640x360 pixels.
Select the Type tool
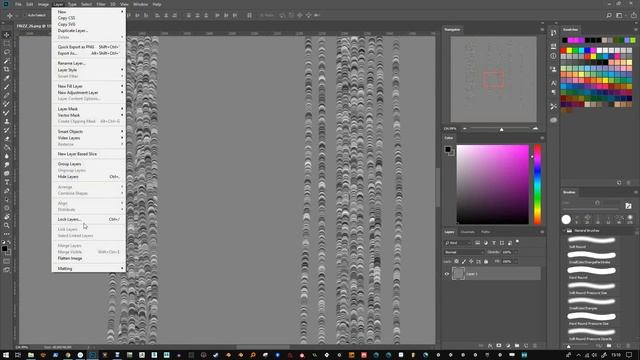7,182
